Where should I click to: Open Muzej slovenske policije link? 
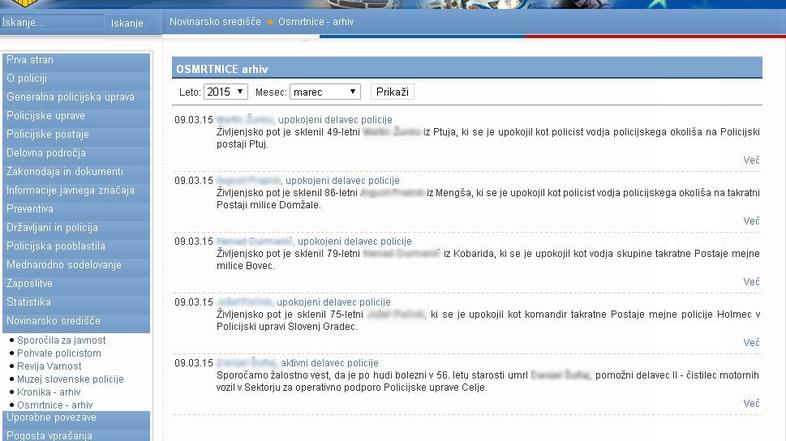point(70,380)
